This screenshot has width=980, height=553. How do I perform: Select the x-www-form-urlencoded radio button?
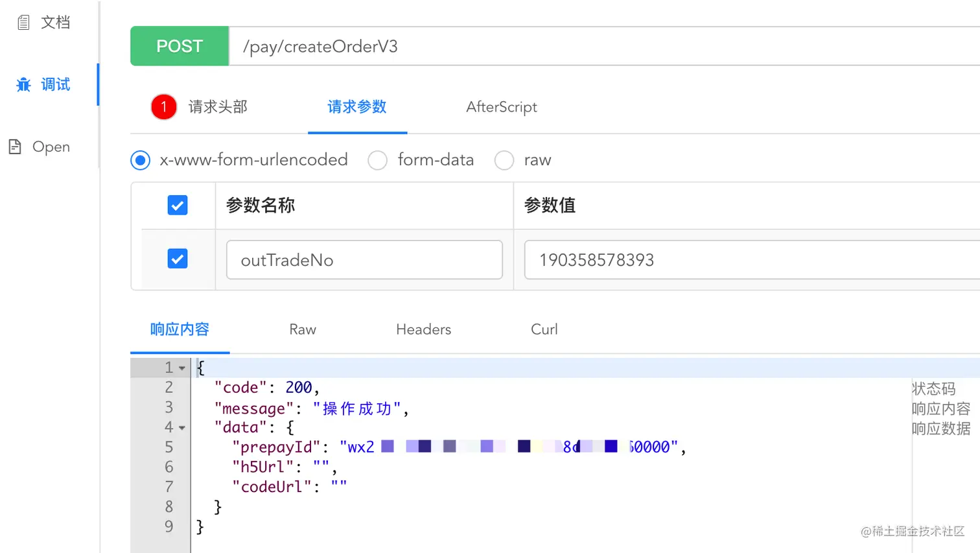pyautogui.click(x=141, y=160)
